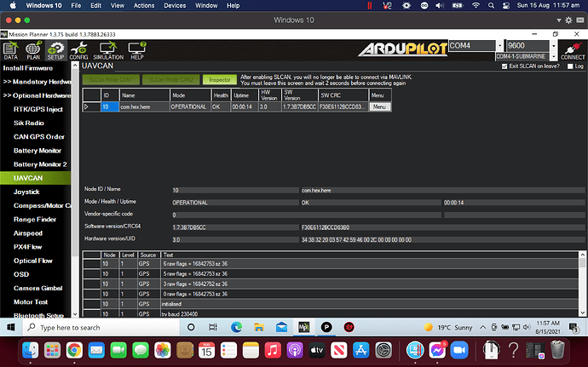The image size is (588, 367).
Task: Click SLCan Mode CAN1 button
Action: point(111,80)
